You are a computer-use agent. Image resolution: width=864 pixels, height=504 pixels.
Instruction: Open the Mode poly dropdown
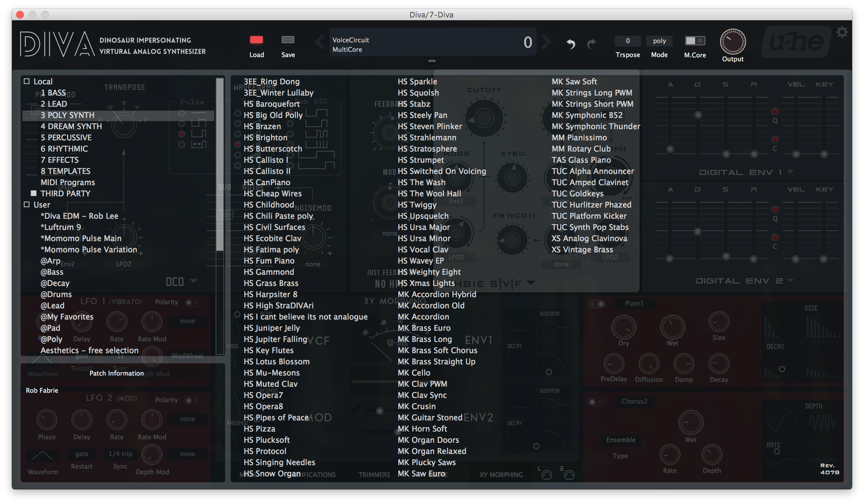(659, 41)
